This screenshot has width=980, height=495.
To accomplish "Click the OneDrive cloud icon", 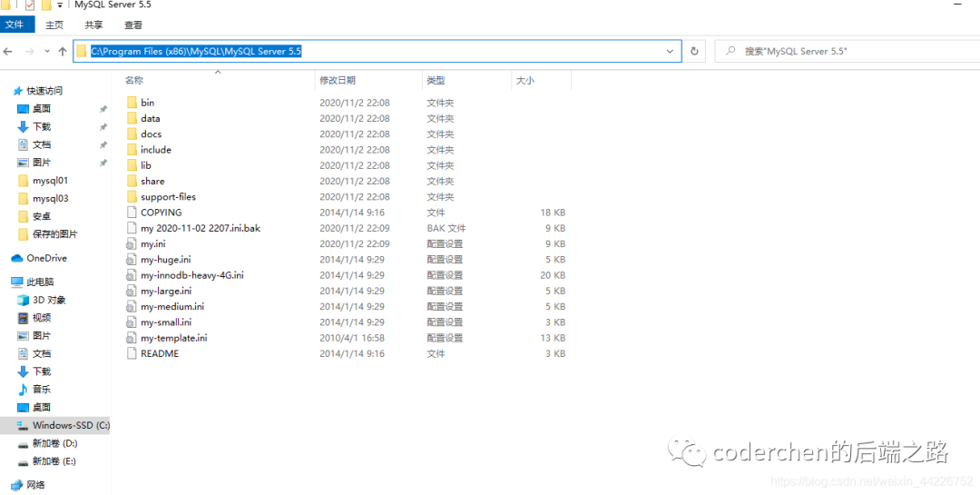I will tap(17, 258).
